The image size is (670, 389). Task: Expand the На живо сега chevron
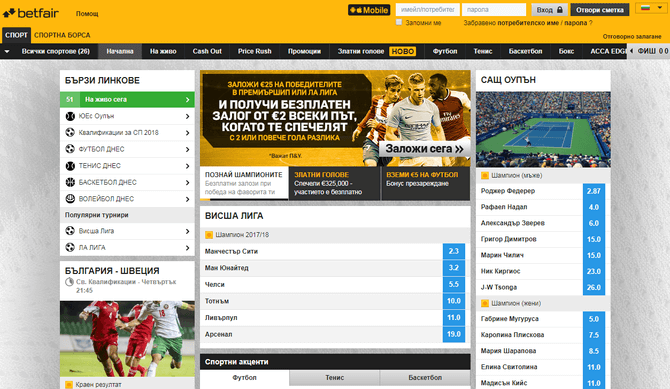pyautogui.click(x=187, y=100)
